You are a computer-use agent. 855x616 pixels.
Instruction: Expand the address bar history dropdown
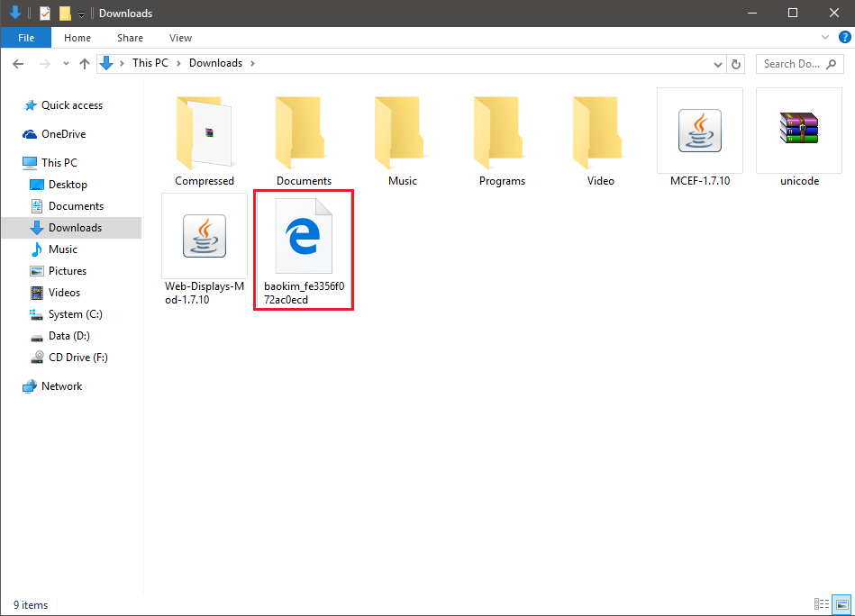point(717,64)
